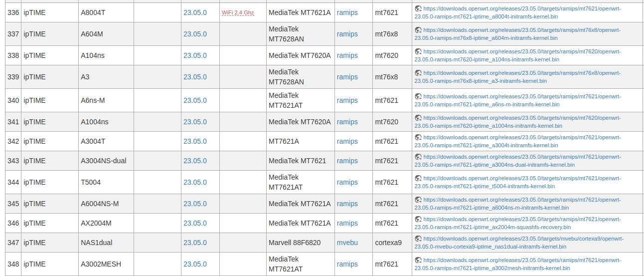The width and height of the screenshot is (644, 276).
Task: Click globe icon in A3004NS-dual row
Action: (x=418, y=157)
